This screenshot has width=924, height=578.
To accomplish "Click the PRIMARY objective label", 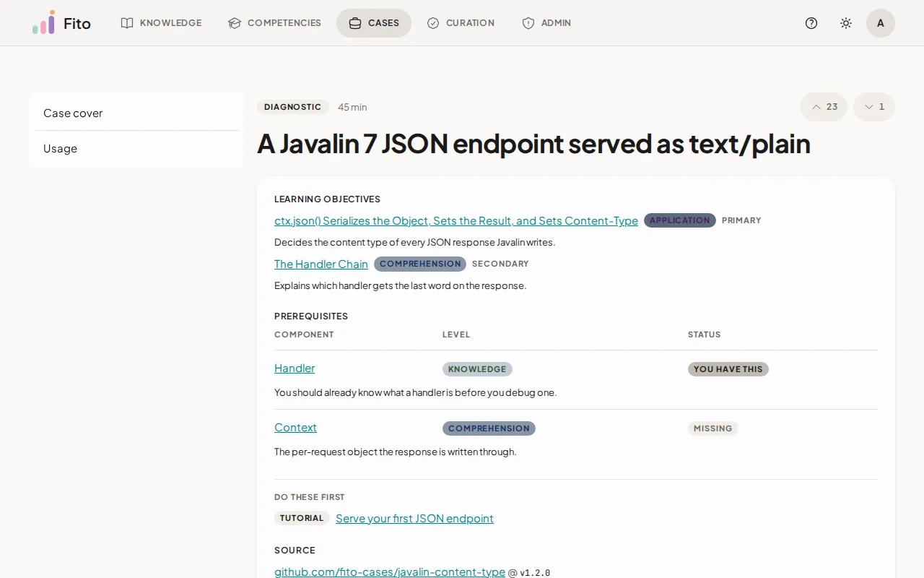I will [741, 220].
